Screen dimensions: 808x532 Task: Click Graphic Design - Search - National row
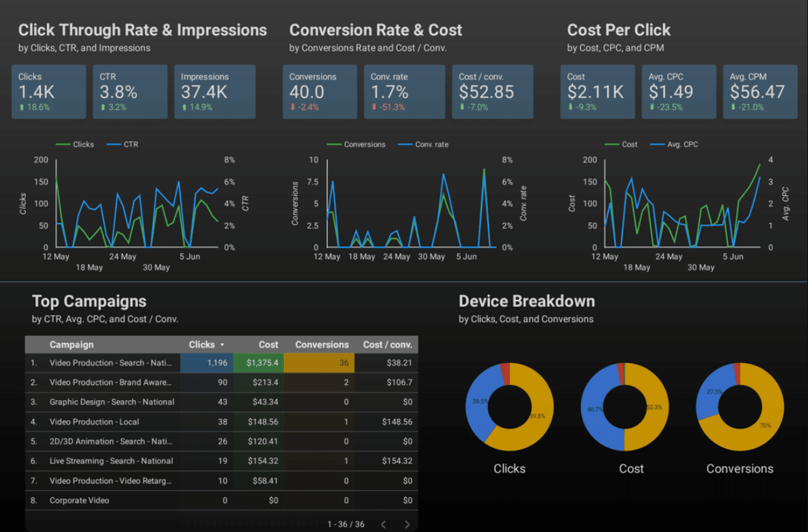coord(222,402)
